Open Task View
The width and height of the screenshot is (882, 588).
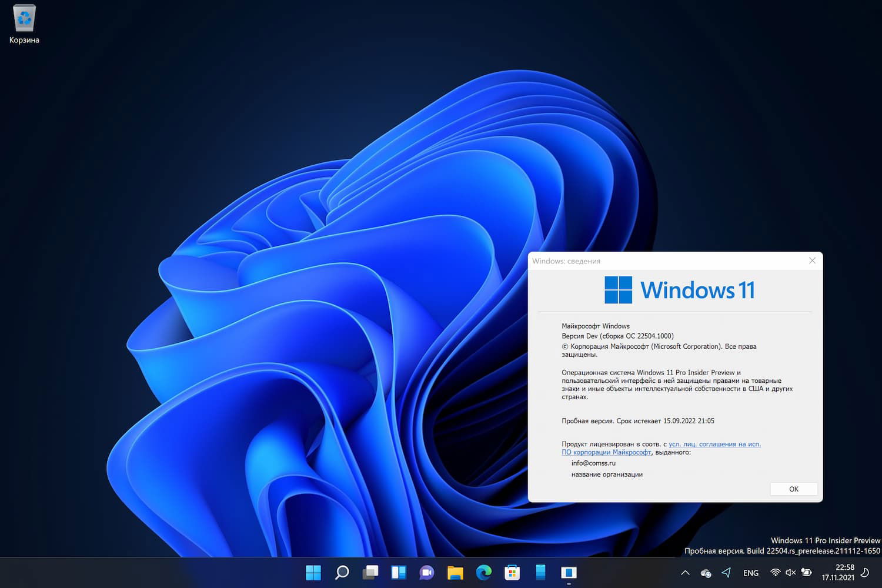click(370, 572)
